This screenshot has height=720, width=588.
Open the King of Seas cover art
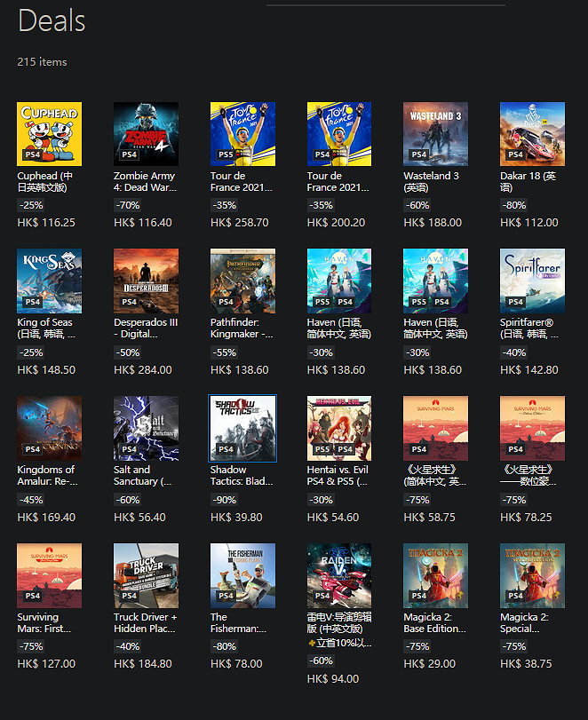click(50, 281)
